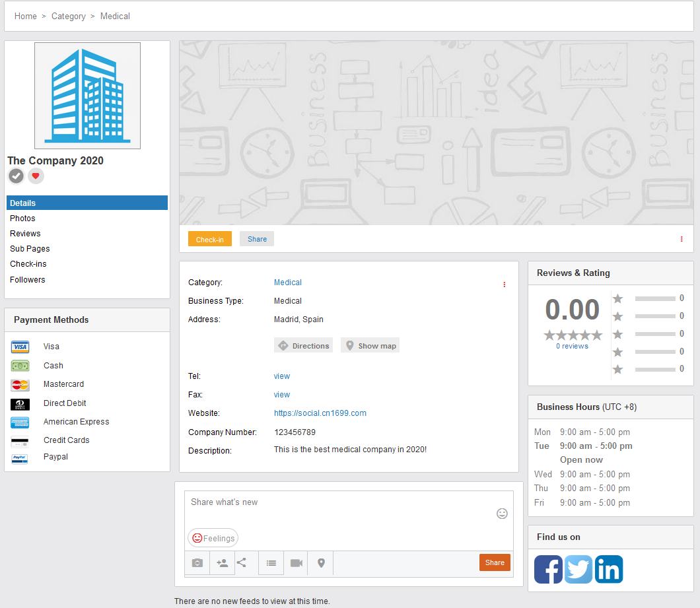Open the Reviews sidebar item

click(x=25, y=234)
